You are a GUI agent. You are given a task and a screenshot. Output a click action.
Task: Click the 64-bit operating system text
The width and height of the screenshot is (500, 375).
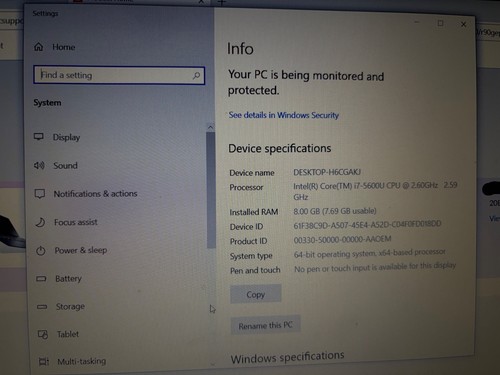[x=370, y=253]
